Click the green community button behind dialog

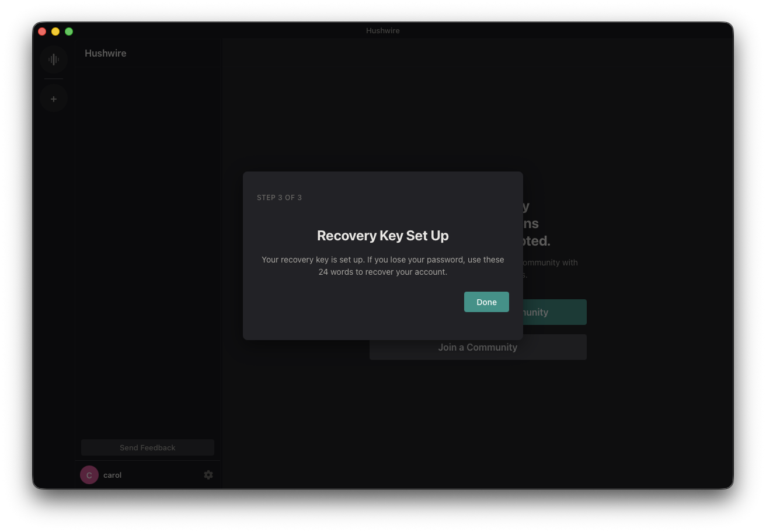(555, 312)
